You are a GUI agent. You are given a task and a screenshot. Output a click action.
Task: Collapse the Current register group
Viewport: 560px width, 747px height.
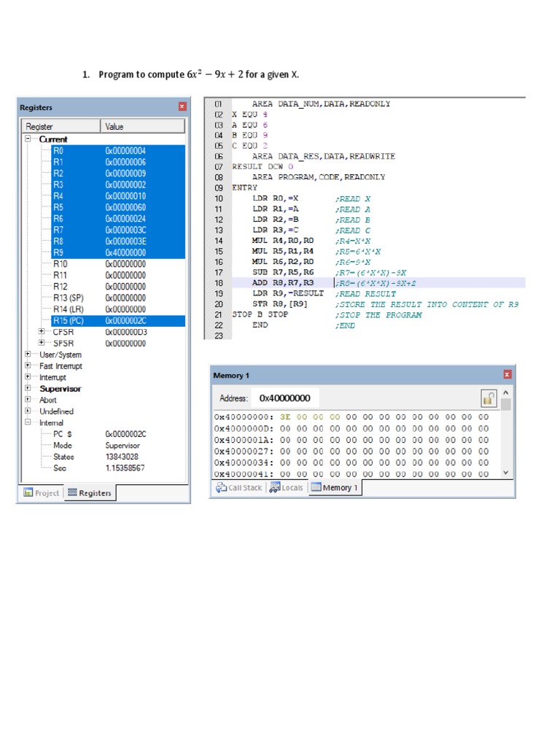tap(28, 139)
